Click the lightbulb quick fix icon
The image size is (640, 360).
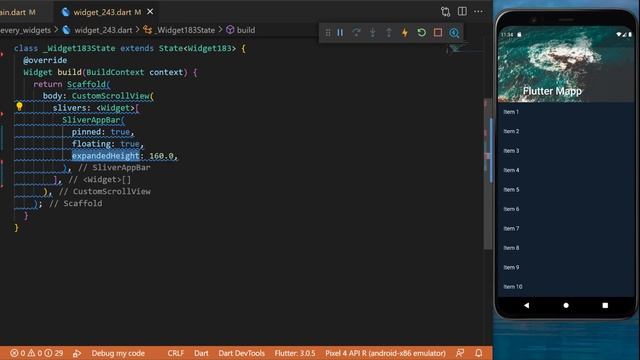[x=19, y=107]
